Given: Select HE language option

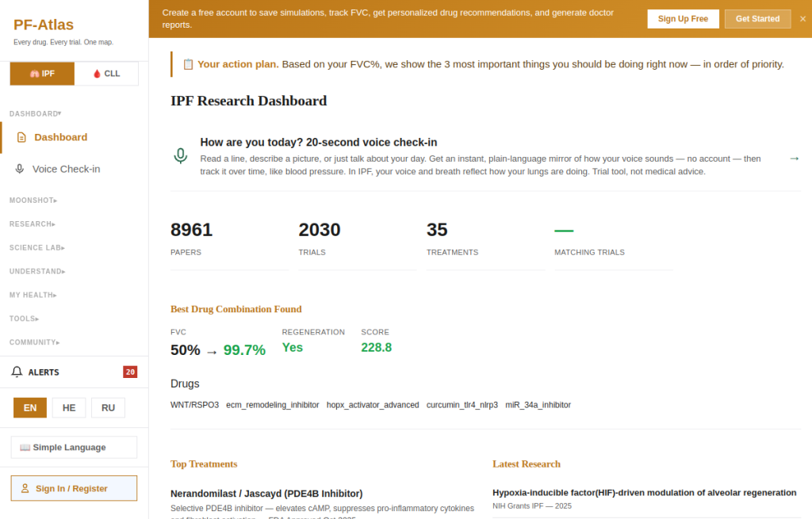Looking at the screenshot, I should pos(69,408).
